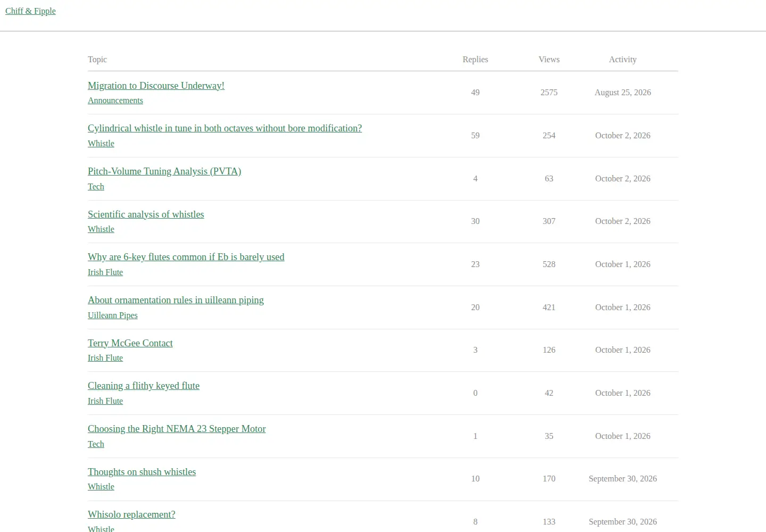
Task: Select Irish Flute category under the Cleaning topic
Action: 105,401
